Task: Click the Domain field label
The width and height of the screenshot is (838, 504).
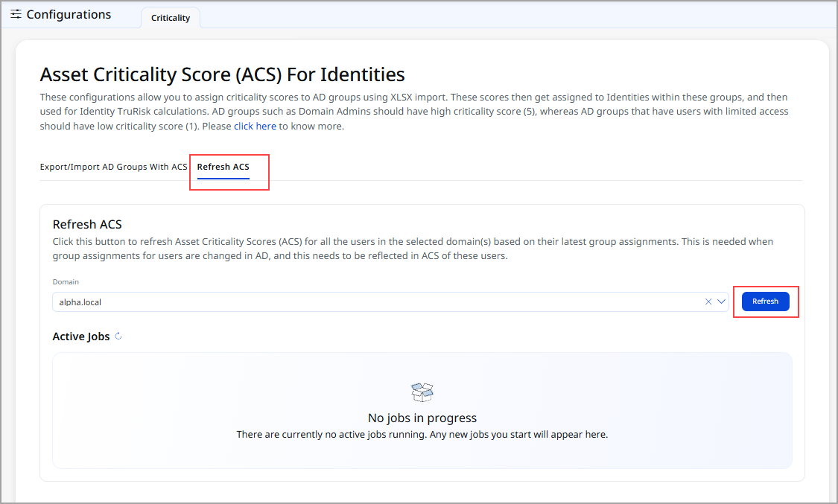Action: 66,282
